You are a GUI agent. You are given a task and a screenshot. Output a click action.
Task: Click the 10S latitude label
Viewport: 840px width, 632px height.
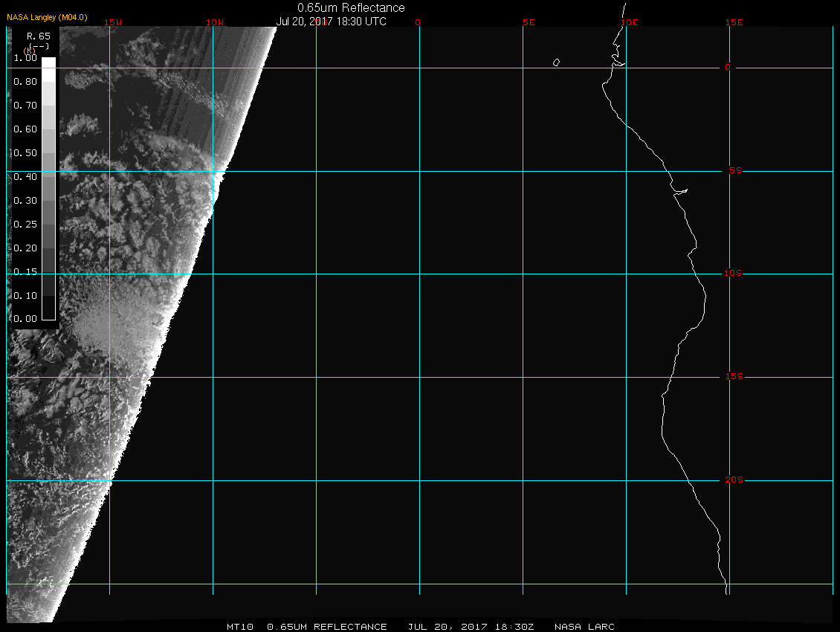click(x=732, y=274)
